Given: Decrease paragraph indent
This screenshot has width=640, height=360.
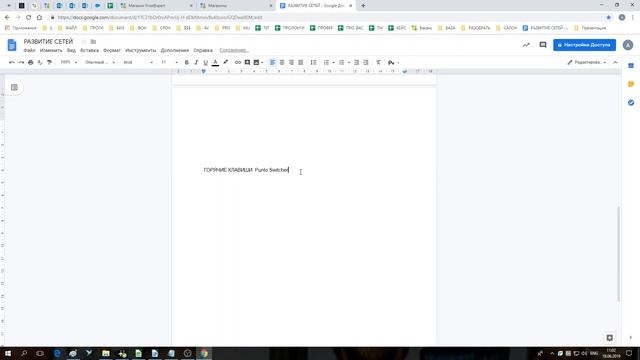Looking at the screenshot, I should [356, 62].
